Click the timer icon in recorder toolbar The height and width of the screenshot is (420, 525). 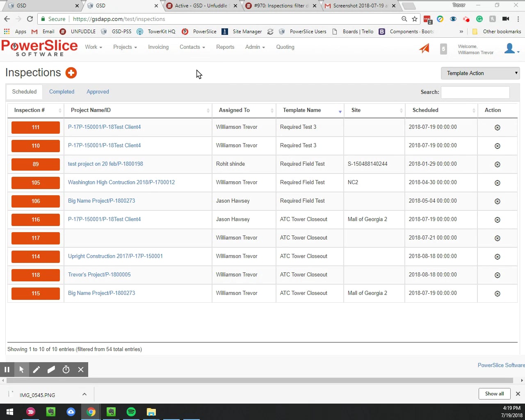pos(66,370)
